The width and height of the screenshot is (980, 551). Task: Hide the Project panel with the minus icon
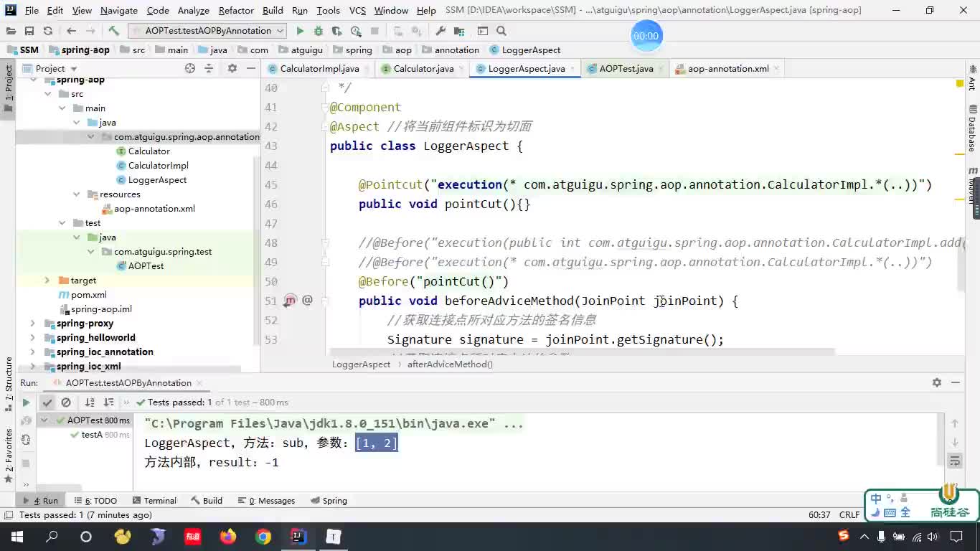coord(250,68)
